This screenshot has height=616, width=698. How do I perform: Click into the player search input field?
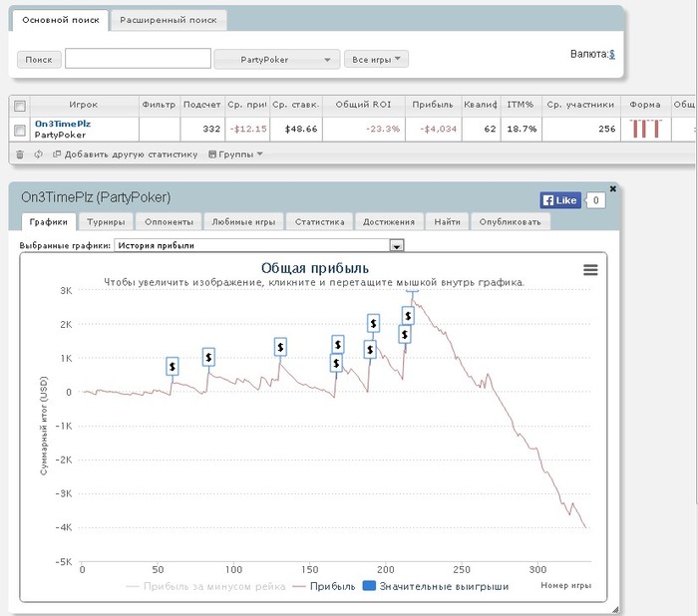(138, 59)
